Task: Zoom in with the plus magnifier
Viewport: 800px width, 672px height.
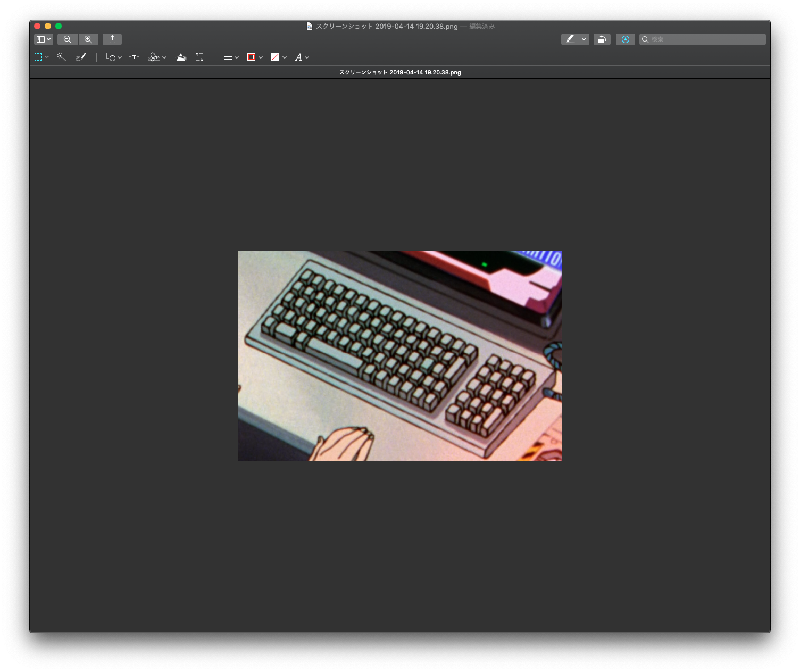Action: tap(88, 39)
